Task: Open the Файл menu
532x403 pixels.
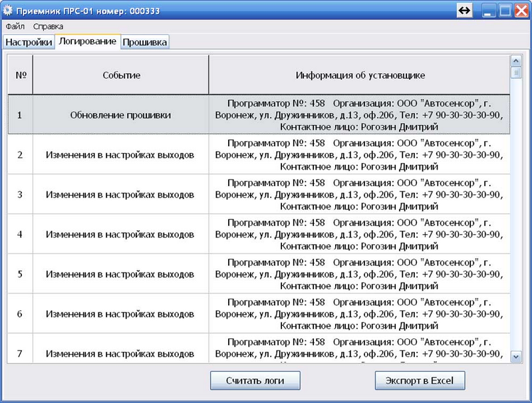Action: (x=15, y=27)
